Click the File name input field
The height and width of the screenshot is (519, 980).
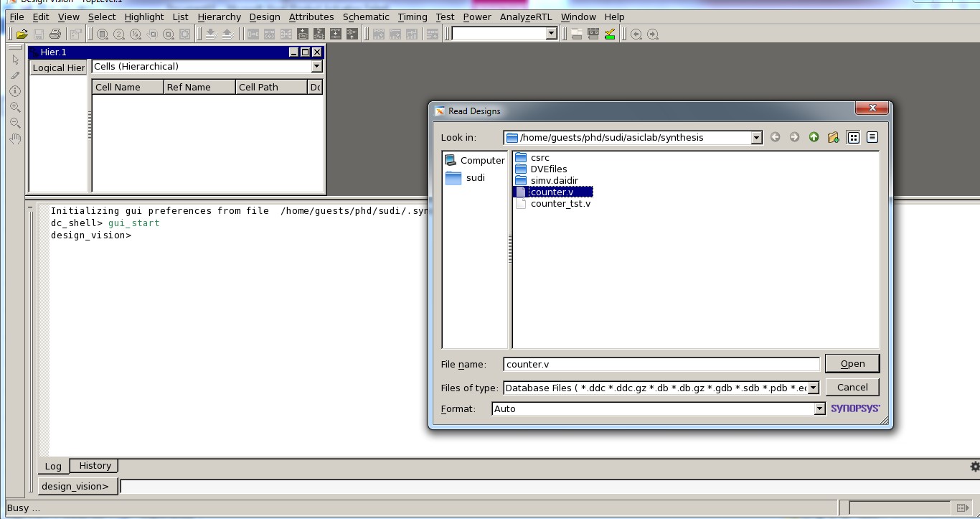661,364
